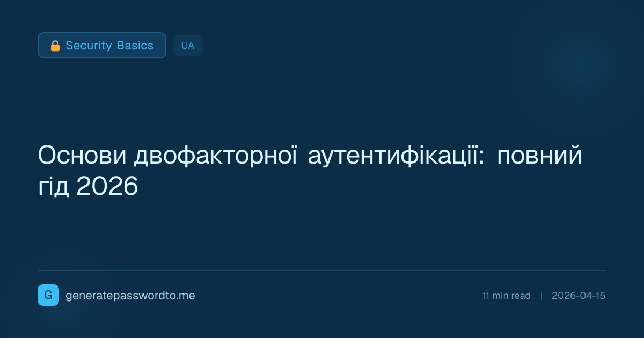Click the "read" word in the footer
Image resolution: width=644 pixels, height=338 pixels.
coord(521,296)
